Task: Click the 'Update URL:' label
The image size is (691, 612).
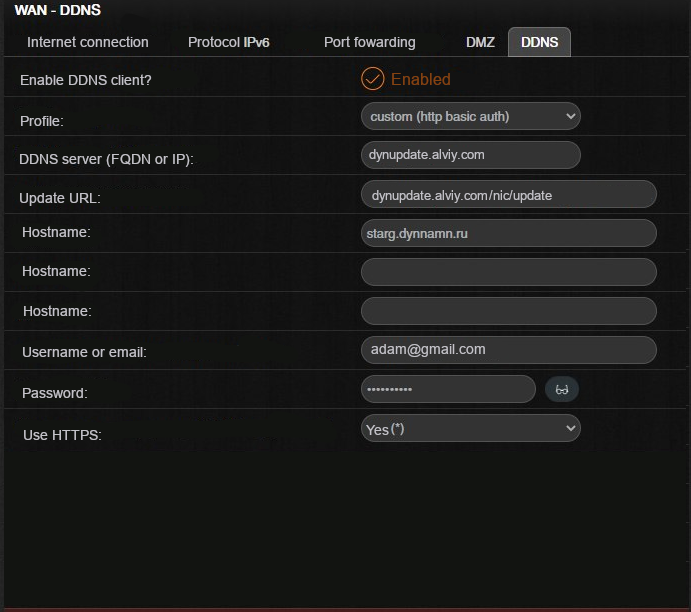Action: [60, 198]
